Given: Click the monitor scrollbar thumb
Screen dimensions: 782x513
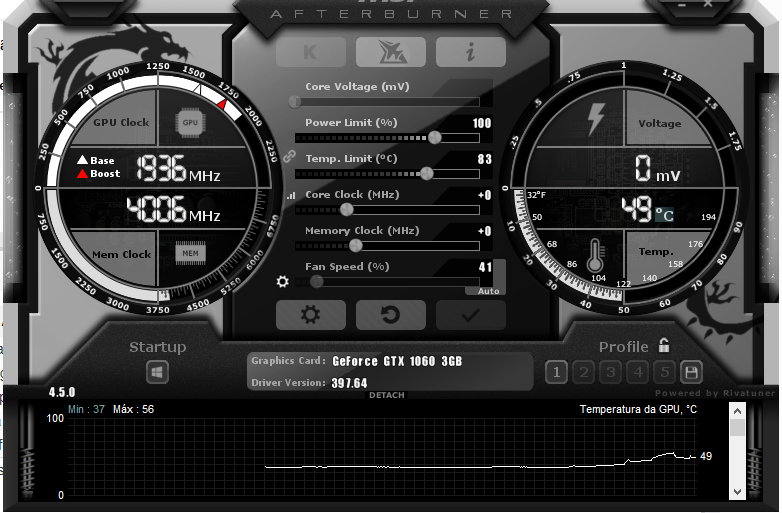Looking at the screenshot, I should 737,427.
